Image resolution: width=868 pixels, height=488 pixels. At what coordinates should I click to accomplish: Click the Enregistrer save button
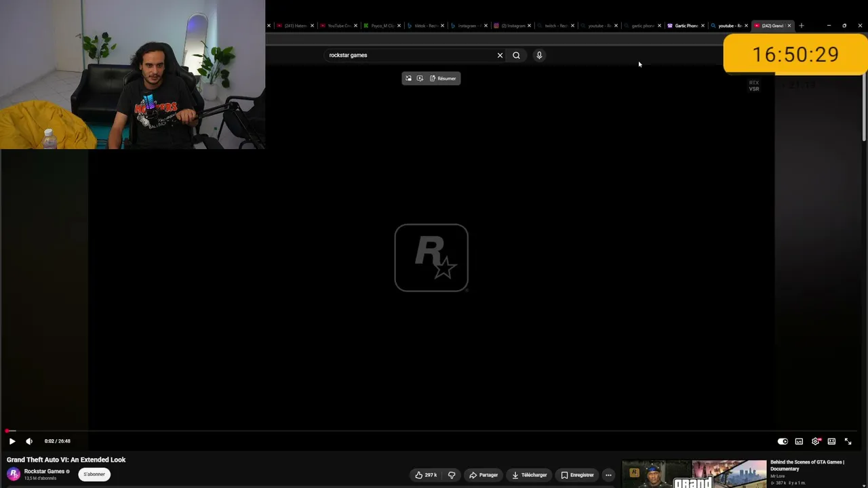(x=577, y=475)
